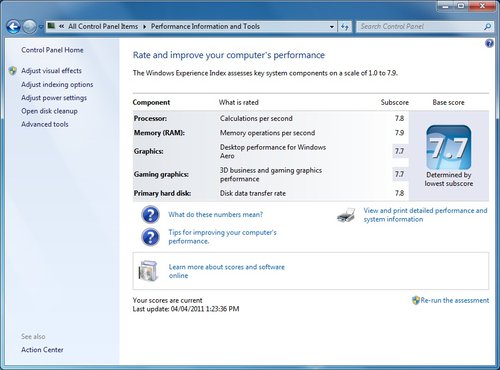Open Adjust power settings
500x370 pixels.
(x=54, y=98)
